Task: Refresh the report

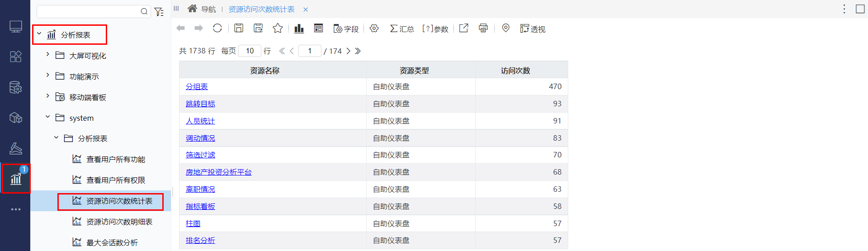Action: (x=217, y=28)
